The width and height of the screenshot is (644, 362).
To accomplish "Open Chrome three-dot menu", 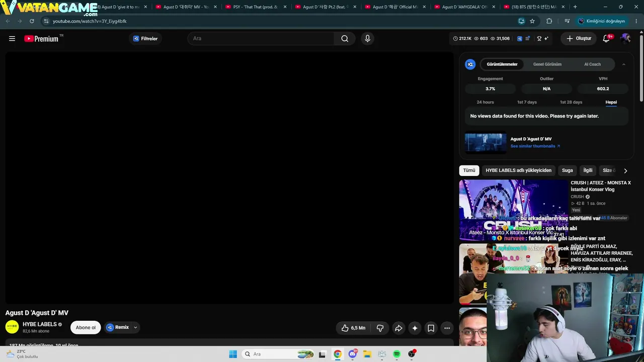I will 636,21.
